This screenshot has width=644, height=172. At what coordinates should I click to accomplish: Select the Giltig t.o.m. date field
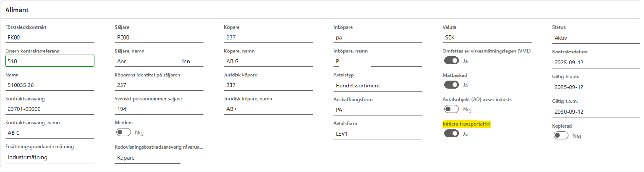click(595, 112)
